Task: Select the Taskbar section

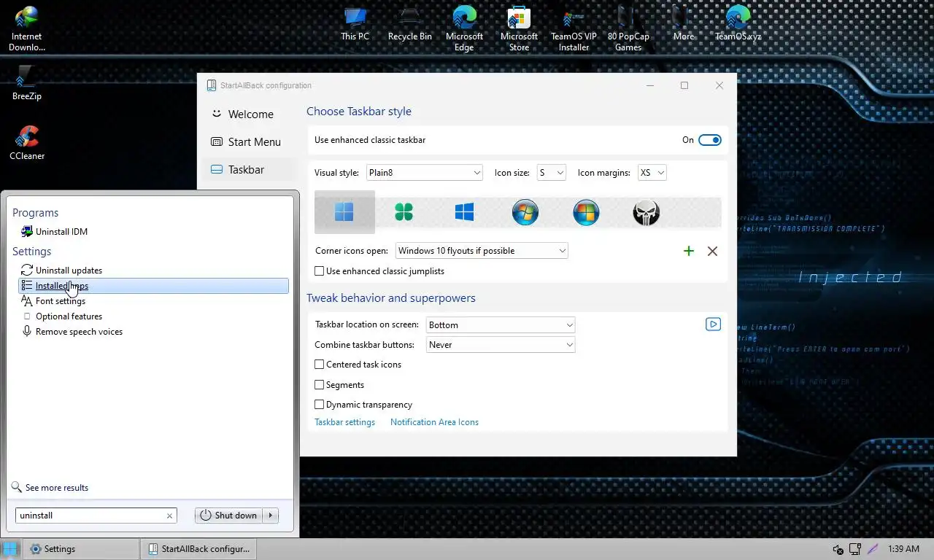Action: click(x=250, y=170)
